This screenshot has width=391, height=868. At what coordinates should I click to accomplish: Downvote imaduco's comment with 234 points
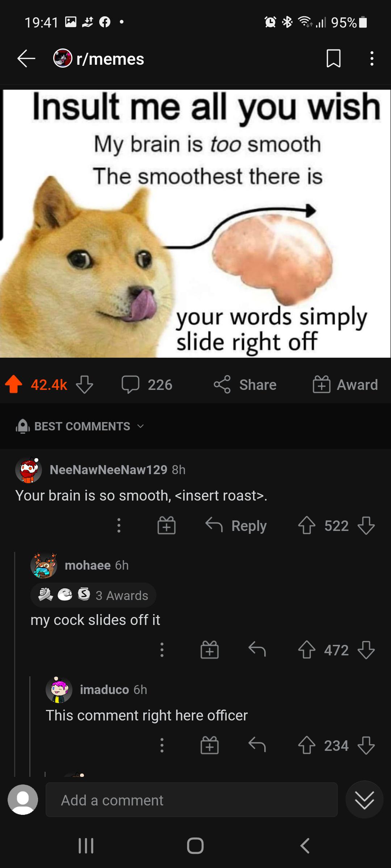[366, 745]
